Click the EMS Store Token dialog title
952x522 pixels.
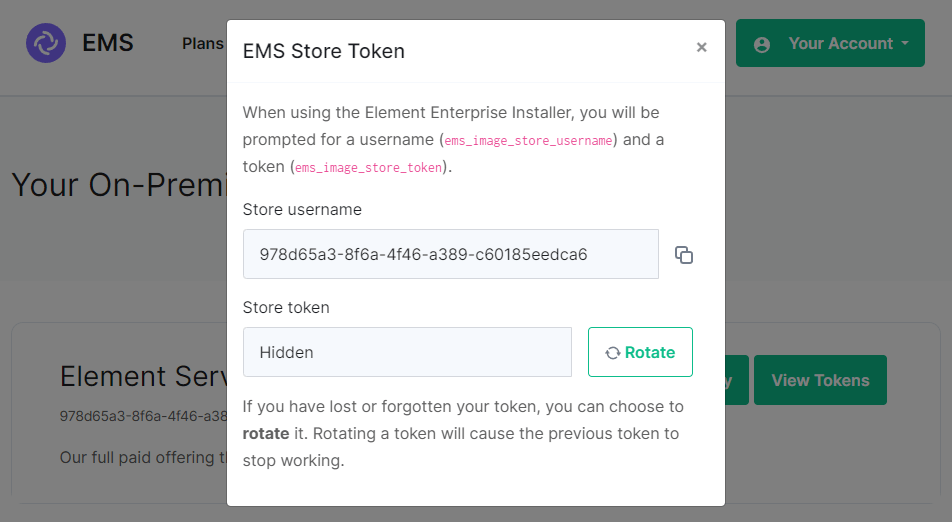(x=324, y=51)
